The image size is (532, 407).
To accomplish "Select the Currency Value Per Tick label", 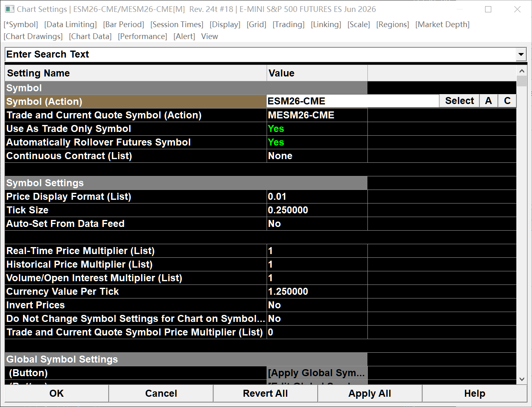I will (x=63, y=291).
